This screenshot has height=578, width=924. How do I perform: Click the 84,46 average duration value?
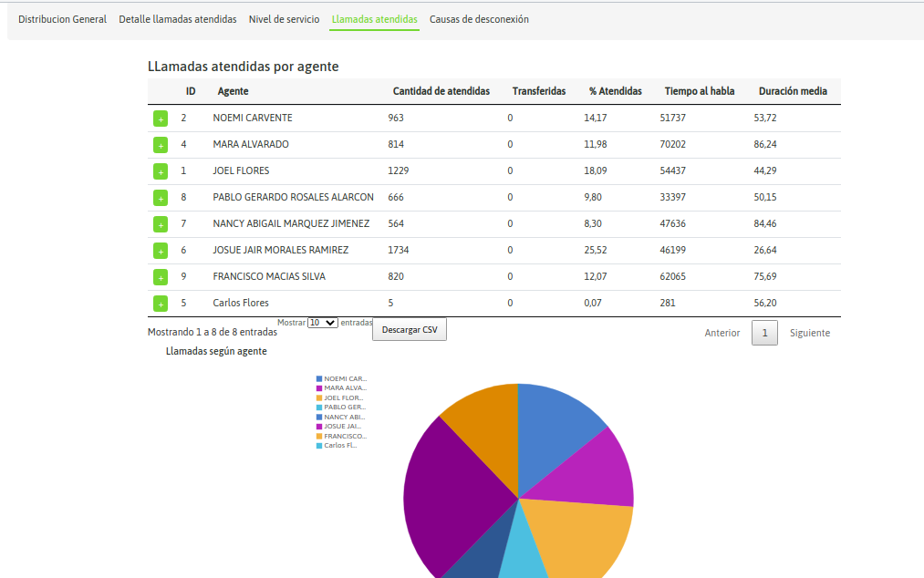765,224
